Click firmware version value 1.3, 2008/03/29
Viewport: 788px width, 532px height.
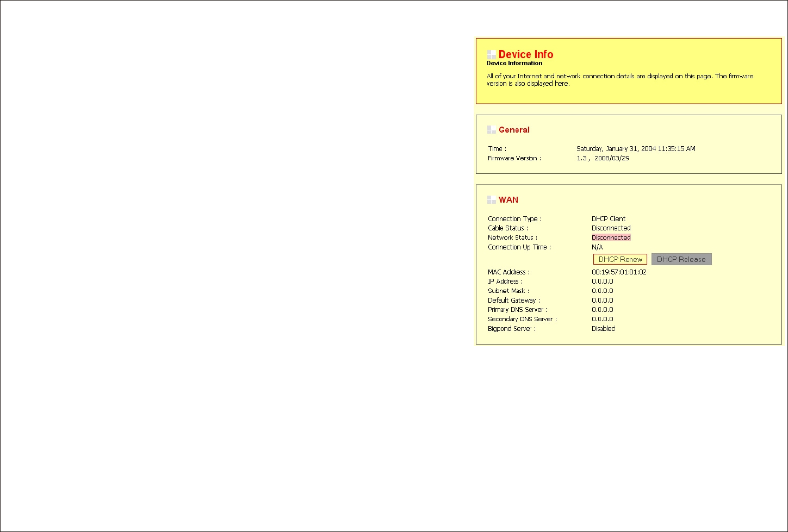(603, 158)
